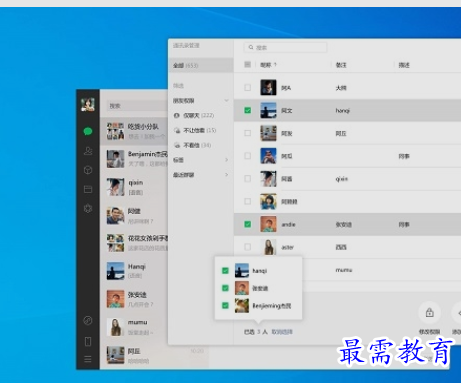Viewport: 461px width, 383px height.
Task: Uncheck the contact with remark hanqi
Action: tap(248, 110)
